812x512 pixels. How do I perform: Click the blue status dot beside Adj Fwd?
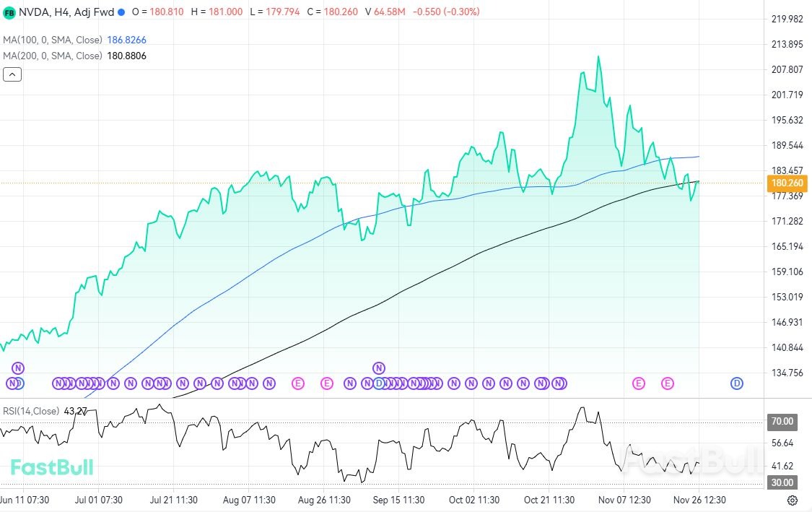[121, 12]
